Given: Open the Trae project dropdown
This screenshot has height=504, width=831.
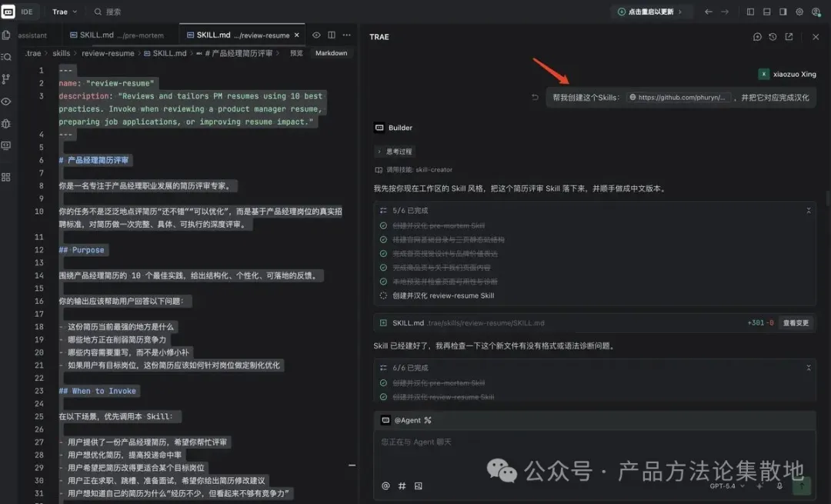Looking at the screenshot, I should (65, 11).
